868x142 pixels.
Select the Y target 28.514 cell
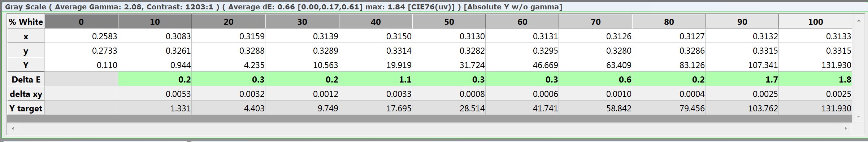(x=449, y=108)
